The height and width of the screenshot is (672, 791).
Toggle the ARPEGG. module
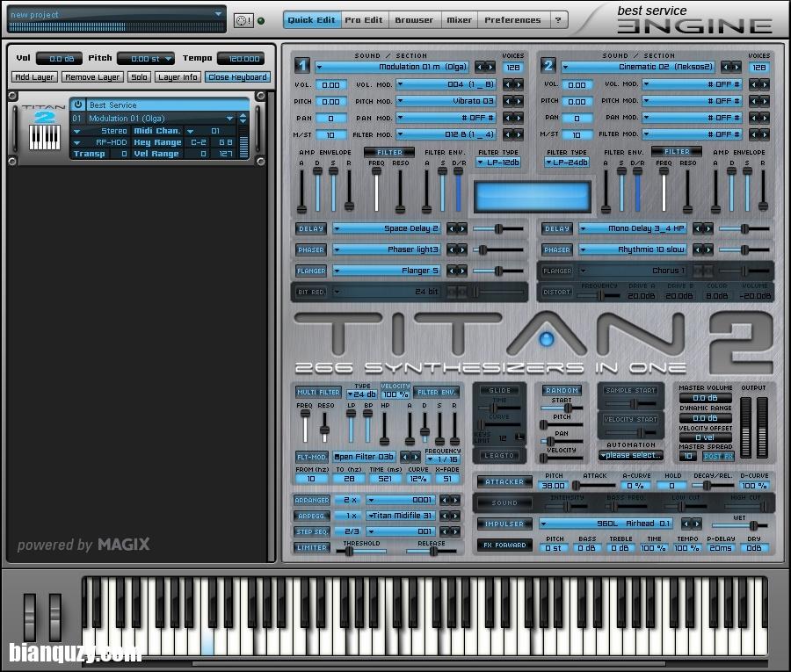click(312, 517)
